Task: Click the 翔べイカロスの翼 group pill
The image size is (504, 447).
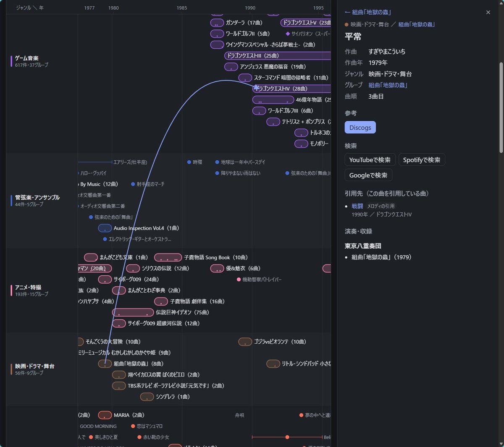Action: pos(119,375)
